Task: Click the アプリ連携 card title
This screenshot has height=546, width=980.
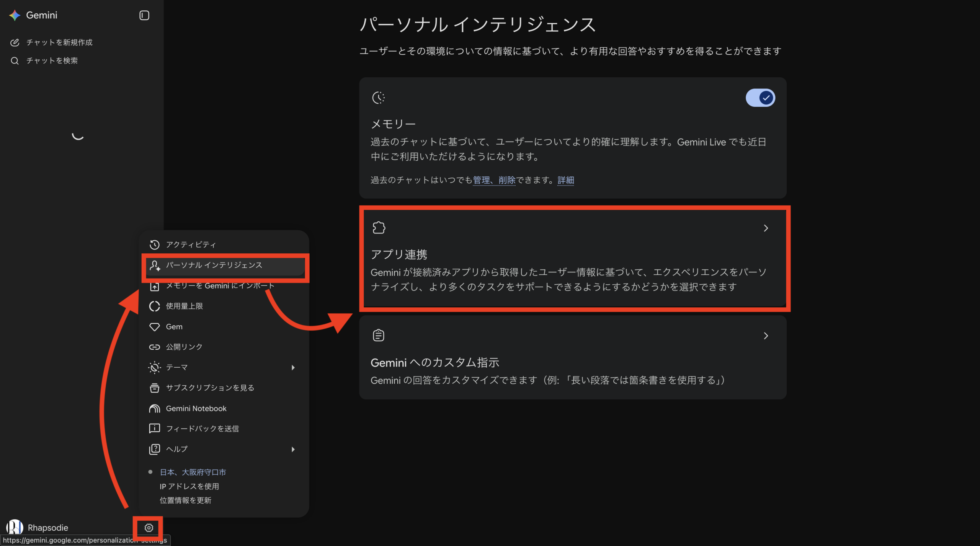Action: click(x=399, y=255)
